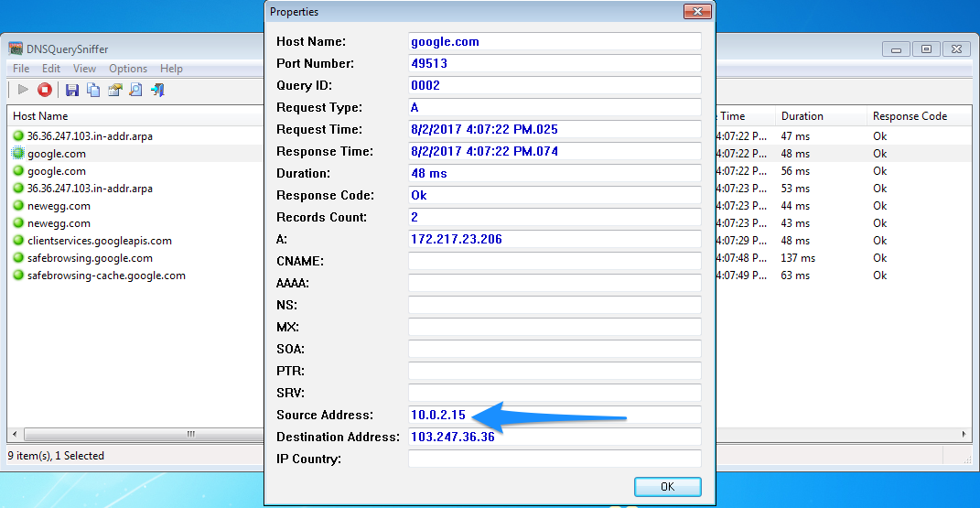Open the Options menu
Image resolution: width=980 pixels, height=508 pixels.
(x=128, y=69)
